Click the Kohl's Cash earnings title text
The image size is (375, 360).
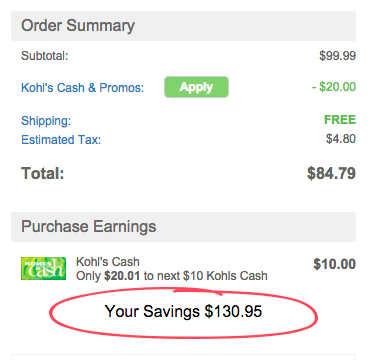pyautogui.click(x=108, y=262)
